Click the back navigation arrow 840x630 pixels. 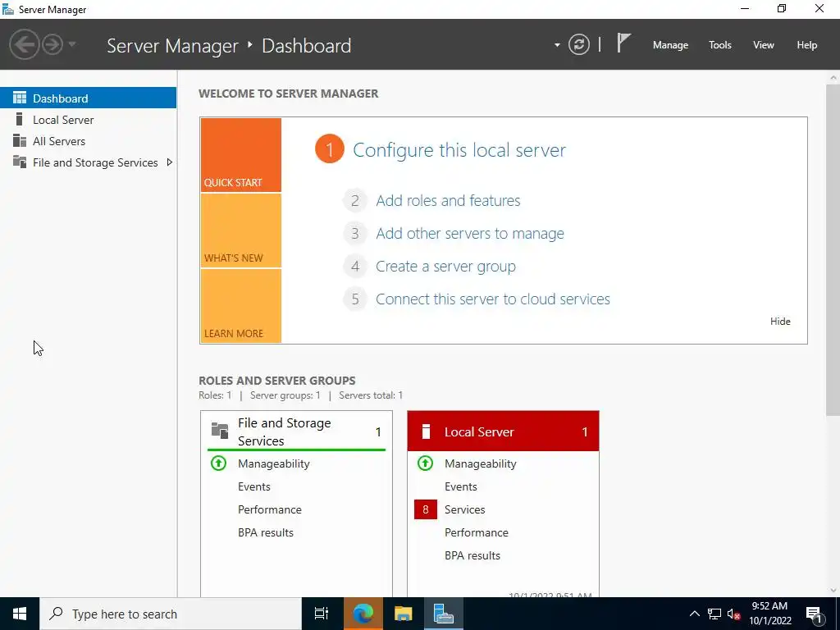(x=25, y=44)
